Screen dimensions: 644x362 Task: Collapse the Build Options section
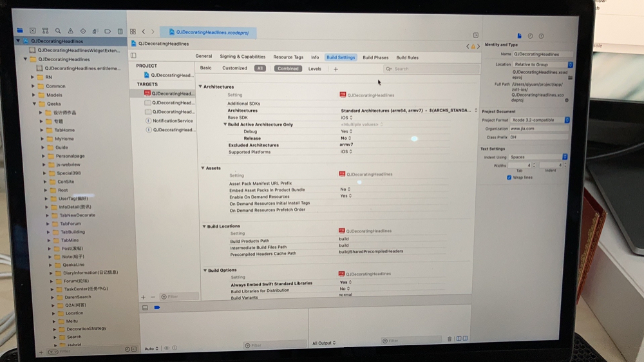[205, 271]
